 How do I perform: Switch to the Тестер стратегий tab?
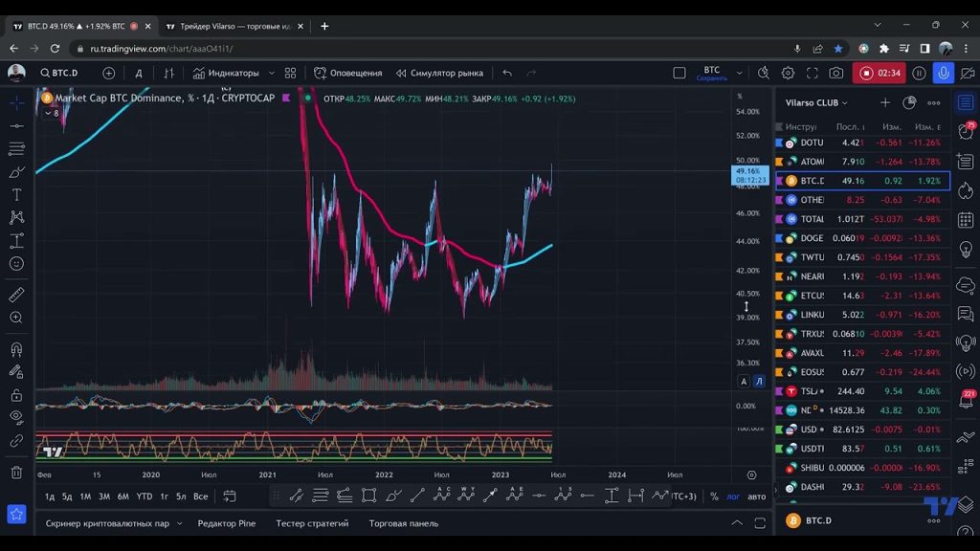[312, 523]
